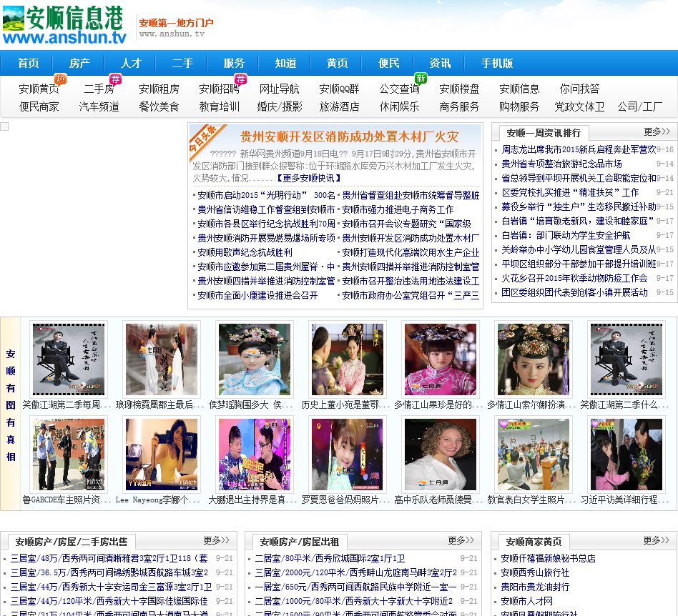Screen dimensions: 678x616
Task: Open the 高中乐队老师 thumbnail
Action: click(x=440, y=454)
